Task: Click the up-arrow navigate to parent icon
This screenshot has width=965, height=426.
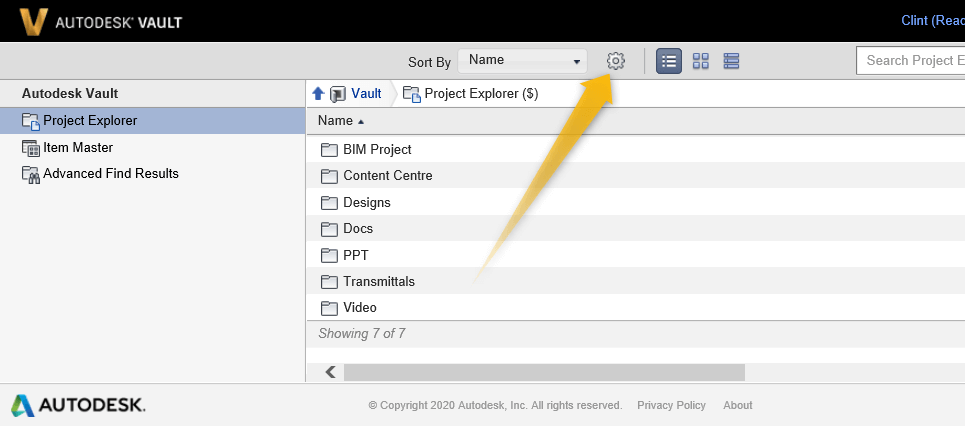Action: tap(318, 94)
